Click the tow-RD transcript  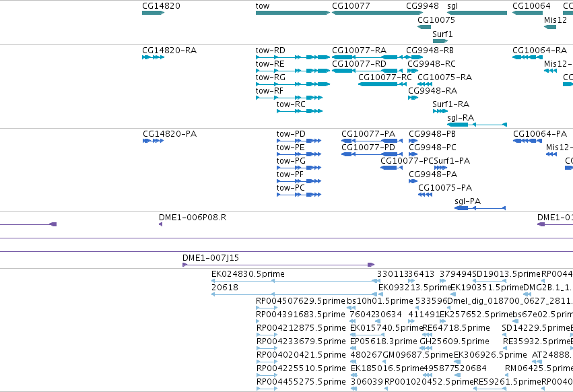pos(293,57)
